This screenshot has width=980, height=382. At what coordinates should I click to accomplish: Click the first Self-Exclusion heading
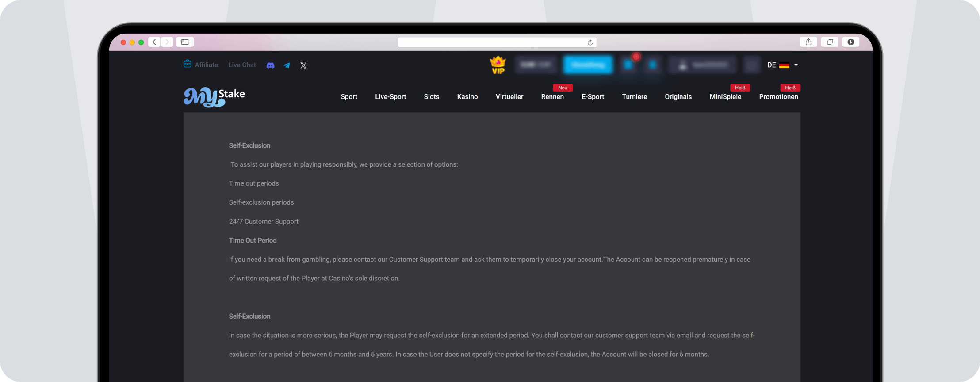(249, 145)
